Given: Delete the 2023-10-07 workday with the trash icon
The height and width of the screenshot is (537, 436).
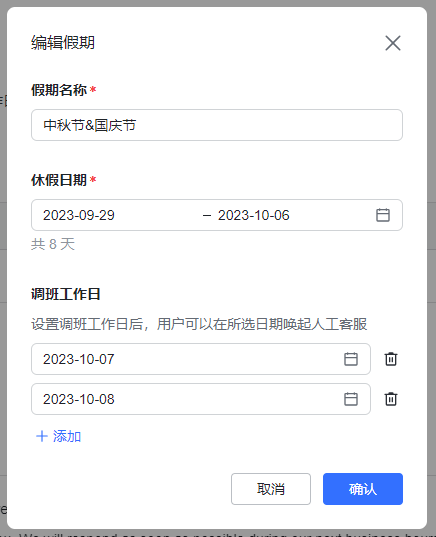Looking at the screenshot, I should [x=391, y=359].
